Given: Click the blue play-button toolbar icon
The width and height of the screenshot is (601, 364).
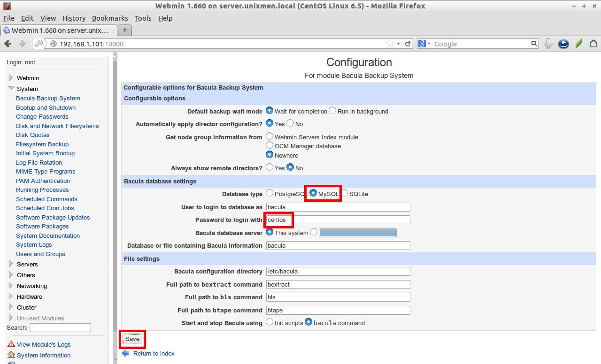Looking at the screenshot, I should click(x=563, y=44).
